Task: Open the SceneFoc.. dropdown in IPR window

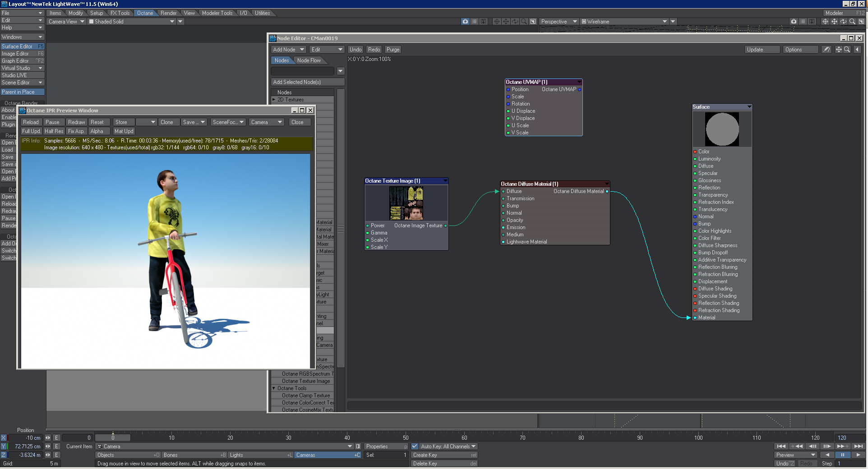Action: [228, 122]
